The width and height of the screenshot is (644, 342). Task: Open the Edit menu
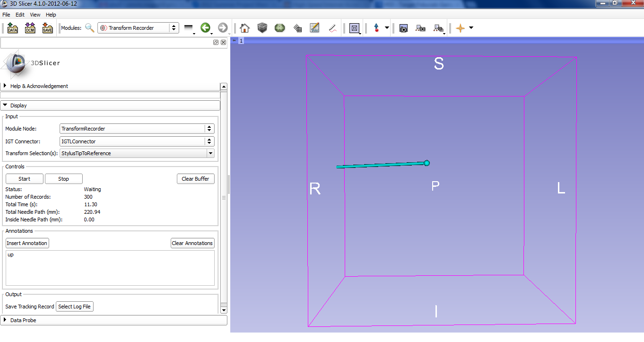click(20, 15)
